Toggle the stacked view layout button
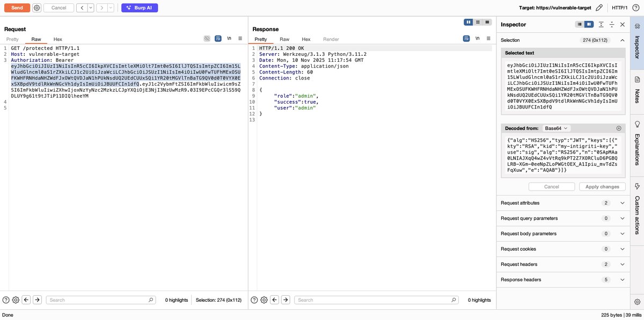The width and height of the screenshot is (644, 320). [x=486, y=22]
